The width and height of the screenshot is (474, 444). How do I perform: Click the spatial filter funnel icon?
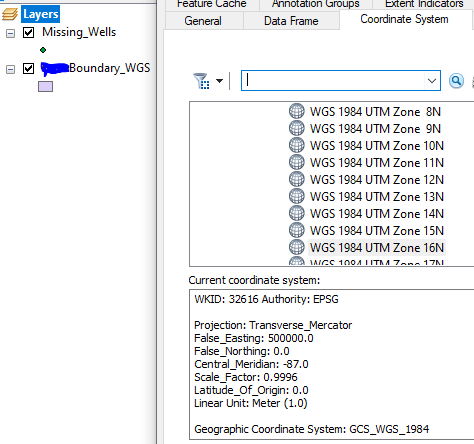[x=201, y=81]
